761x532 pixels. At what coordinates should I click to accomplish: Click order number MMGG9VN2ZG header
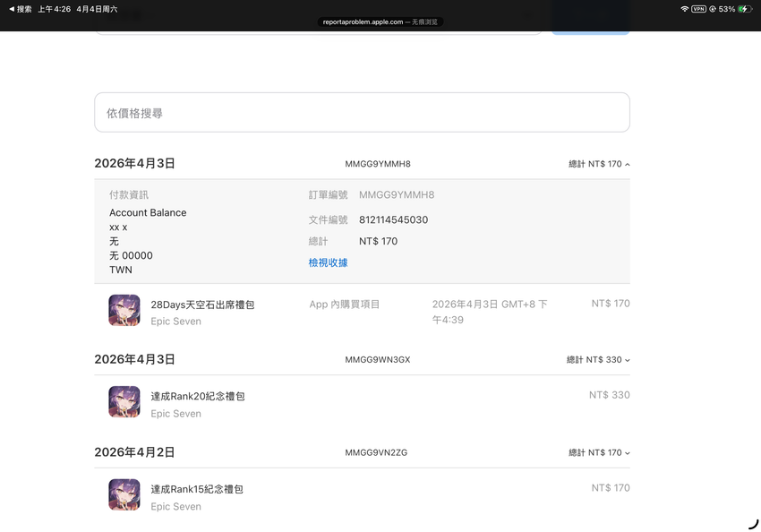point(376,453)
